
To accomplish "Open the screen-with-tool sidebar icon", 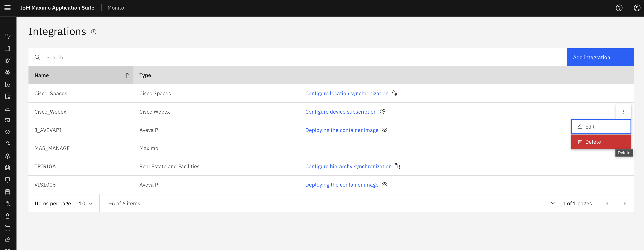I will point(7,120).
